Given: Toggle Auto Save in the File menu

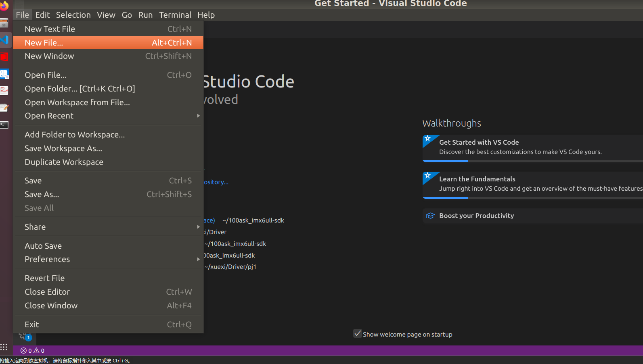Looking at the screenshot, I should tap(108, 246).
